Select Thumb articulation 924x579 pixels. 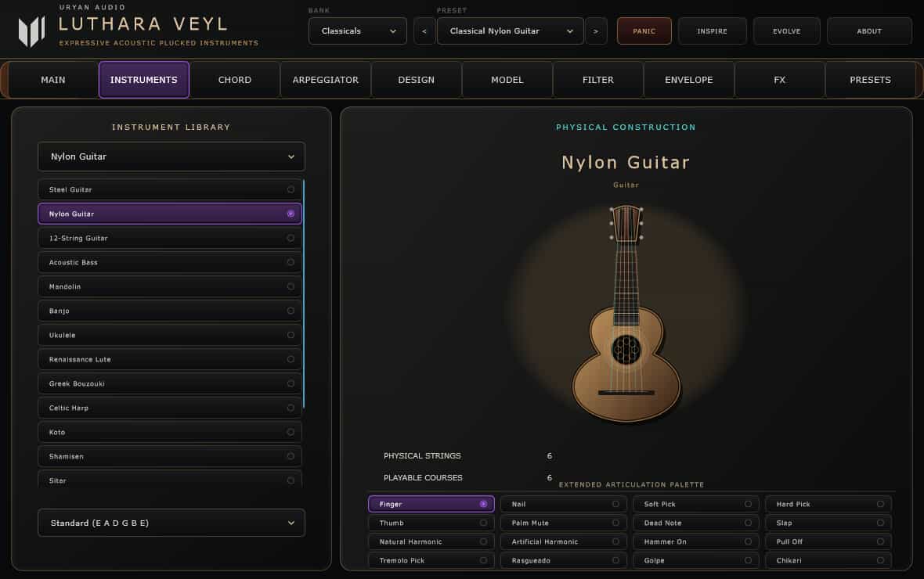431,523
